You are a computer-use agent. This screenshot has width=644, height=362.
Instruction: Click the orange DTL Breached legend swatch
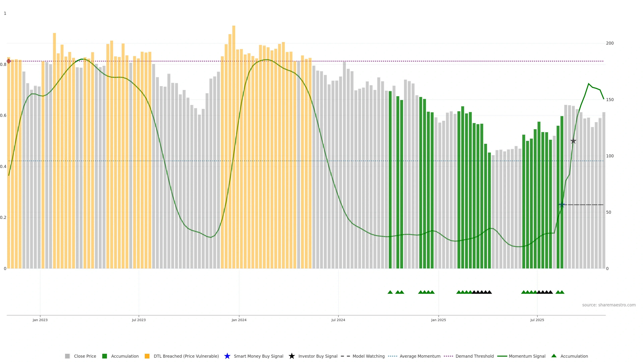click(x=147, y=356)
